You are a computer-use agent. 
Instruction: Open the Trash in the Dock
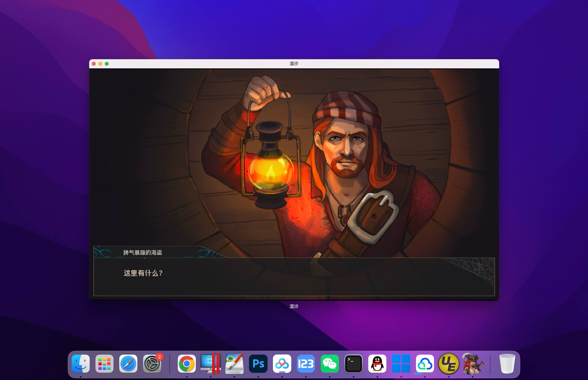pyautogui.click(x=507, y=363)
